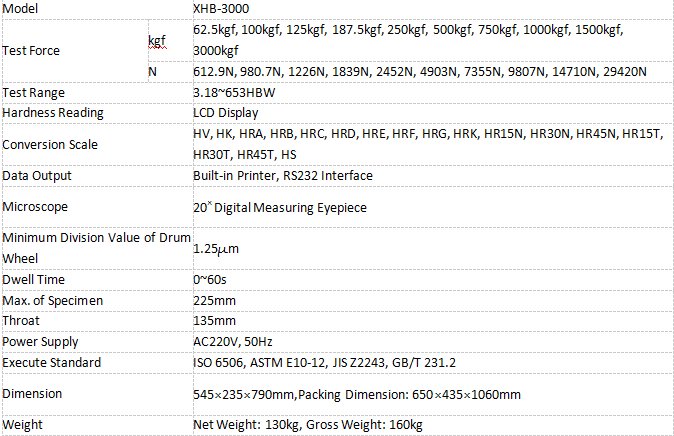Screen dimensions: 674x436
Task: Click the Microscope row label
Action: 35,206
